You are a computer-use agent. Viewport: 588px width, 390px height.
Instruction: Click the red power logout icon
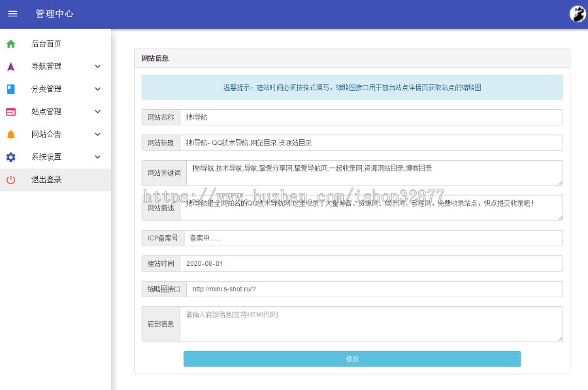[11, 180]
